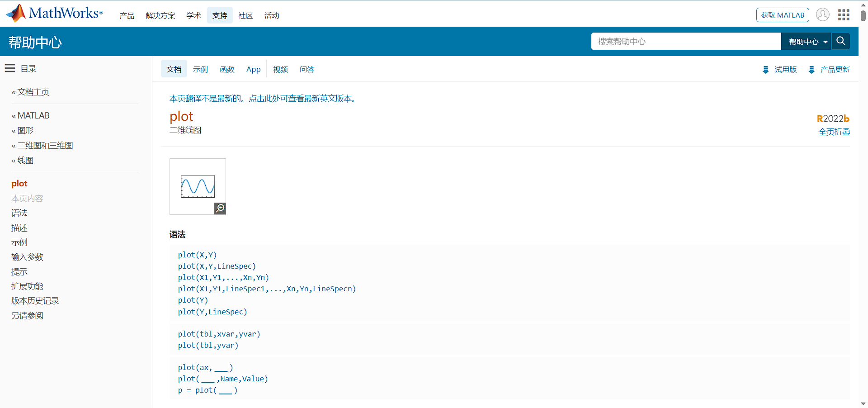Click the R2022b release label
The image size is (868, 408).
[x=833, y=119]
